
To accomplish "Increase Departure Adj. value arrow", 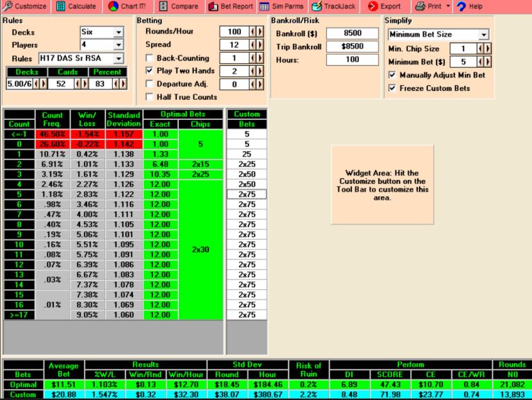I will point(260,84).
